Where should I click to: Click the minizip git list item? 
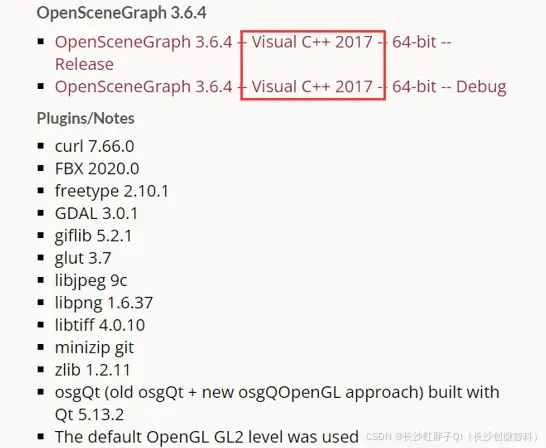[x=94, y=348]
